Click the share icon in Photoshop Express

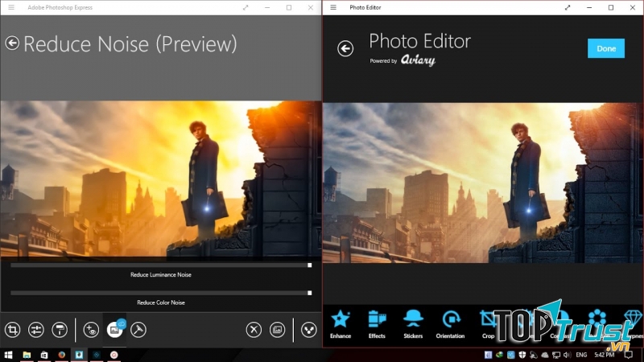point(309,330)
